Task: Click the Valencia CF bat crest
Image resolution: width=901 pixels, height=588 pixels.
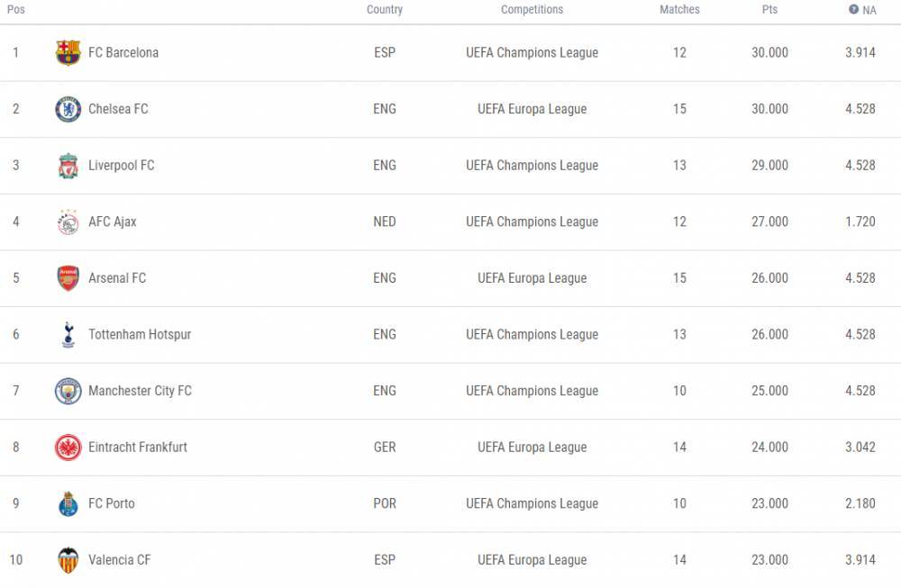Action: [x=68, y=560]
